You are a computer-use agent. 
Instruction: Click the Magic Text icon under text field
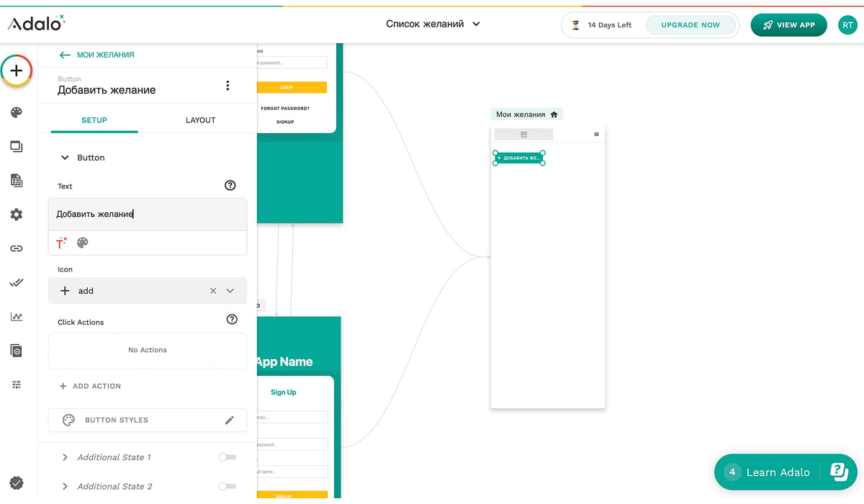(x=61, y=243)
